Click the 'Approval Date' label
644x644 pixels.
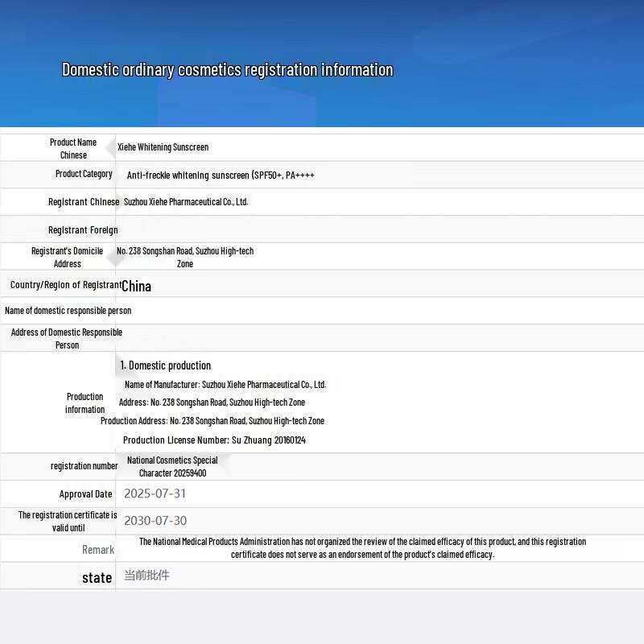point(86,494)
